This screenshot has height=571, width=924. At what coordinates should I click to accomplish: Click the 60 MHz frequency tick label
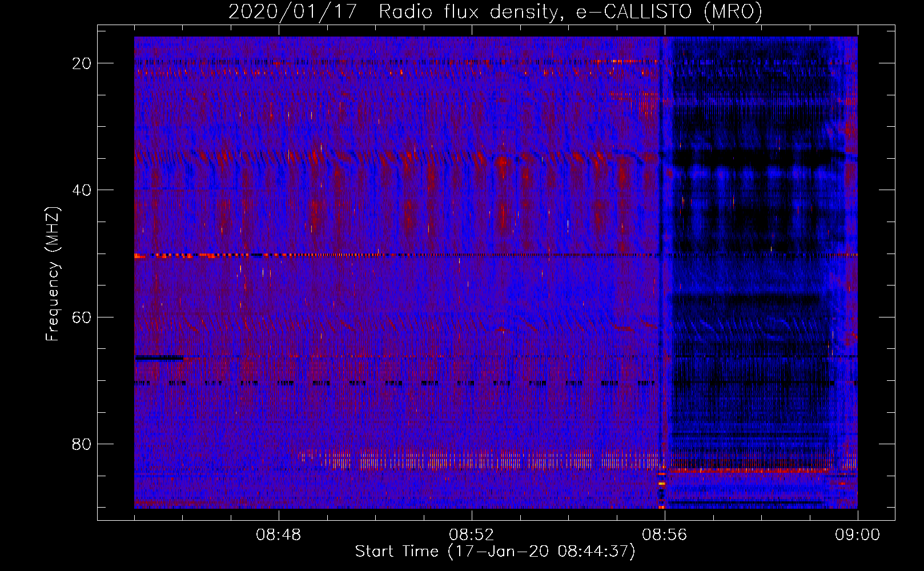(x=82, y=317)
